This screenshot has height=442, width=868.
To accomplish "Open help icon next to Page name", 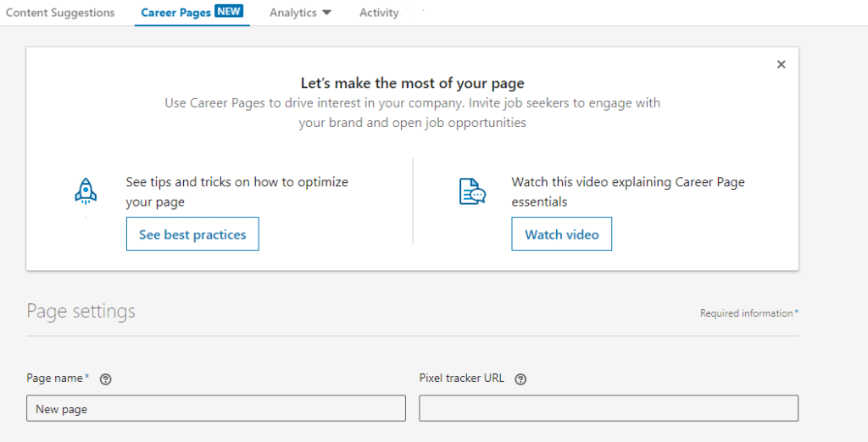I will 105,379.
